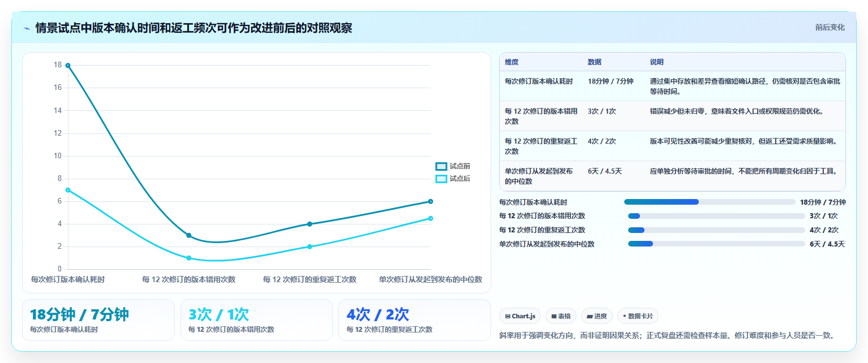
Task: Click the Chart.js chip
Action: coord(520,316)
